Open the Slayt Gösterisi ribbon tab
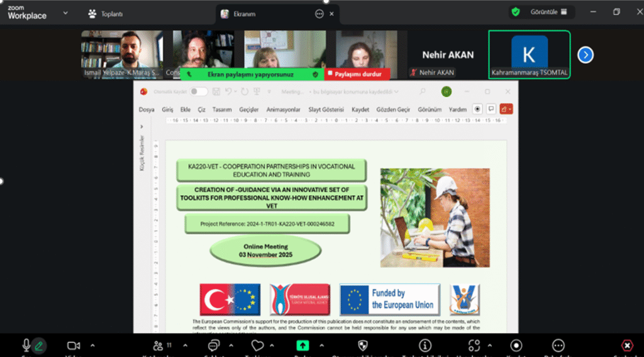The image size is (644, 357). (326, 110)
